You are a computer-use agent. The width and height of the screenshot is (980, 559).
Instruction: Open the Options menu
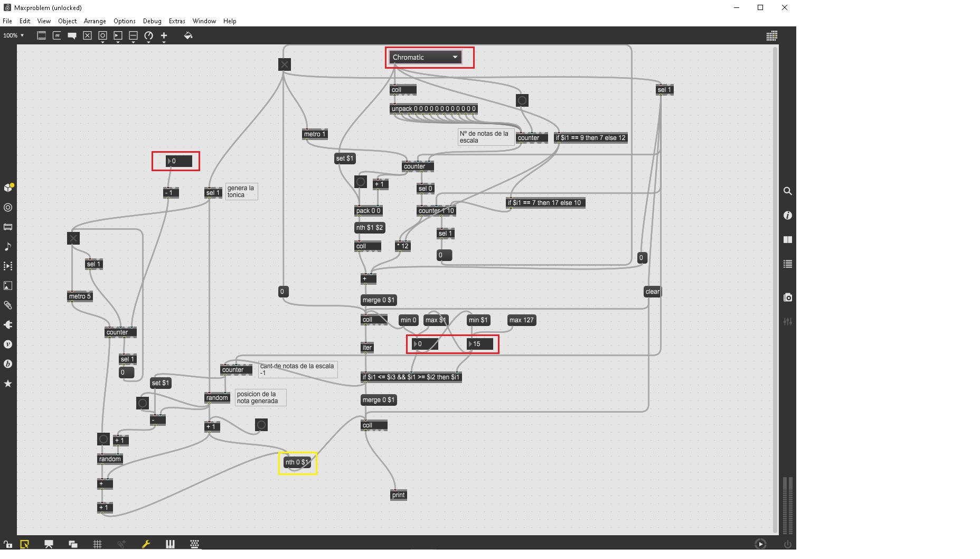(125, 21)
